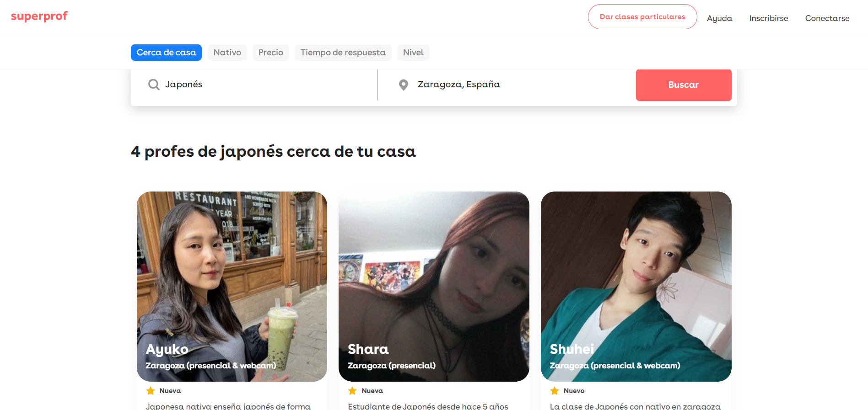This screenshot has height=410, width=868.
Task: Click the magnifying glass search icon
Action: click(154, 85)
